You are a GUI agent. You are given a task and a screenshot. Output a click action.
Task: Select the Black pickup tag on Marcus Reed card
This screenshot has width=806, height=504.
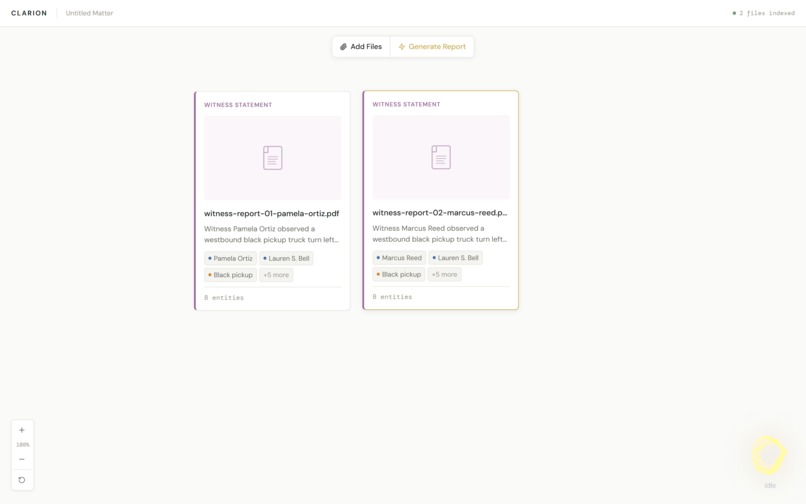point(399,274)
